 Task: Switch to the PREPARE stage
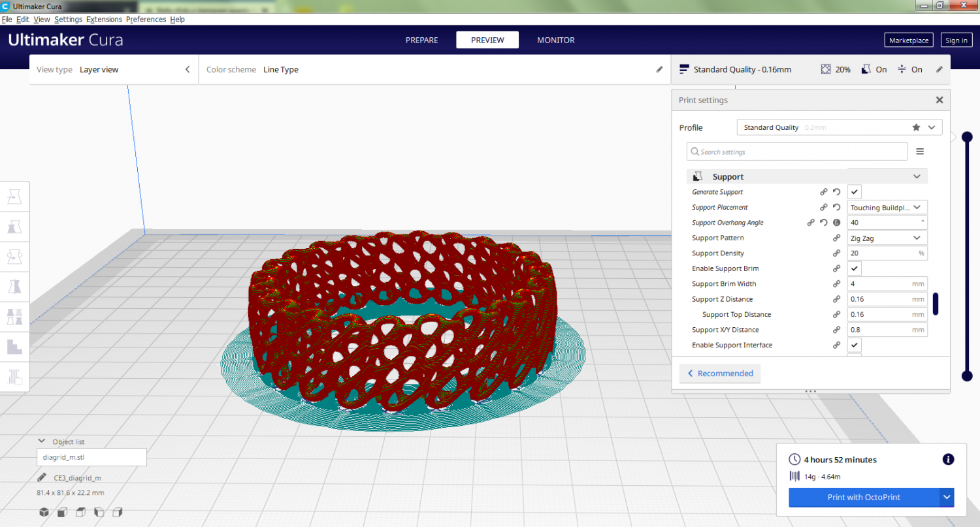(422, 40)
